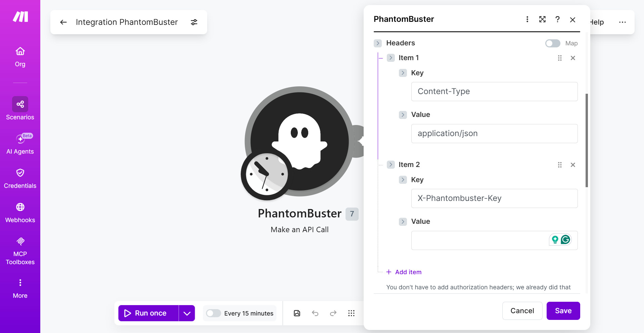Open the Run once dropdown arrow

pos(187,313)
